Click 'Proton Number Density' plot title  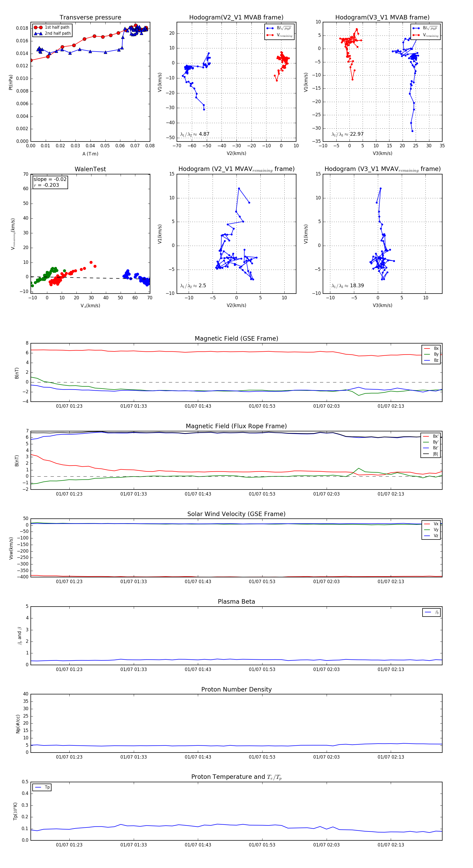pos(236,689)
